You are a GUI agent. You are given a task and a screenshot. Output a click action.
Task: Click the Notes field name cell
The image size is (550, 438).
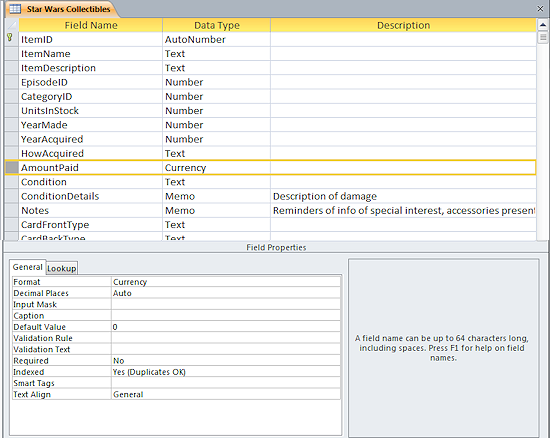click(x=91, y=210)
